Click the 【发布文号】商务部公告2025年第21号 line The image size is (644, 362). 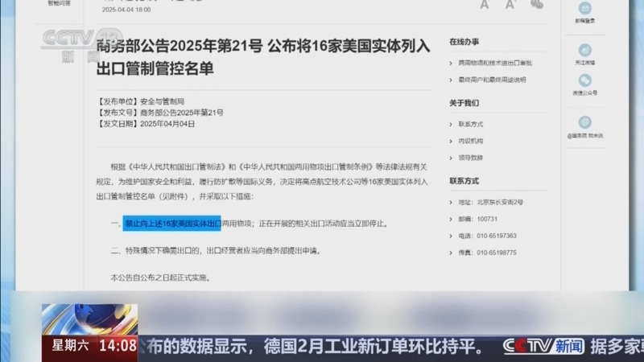coord(160,113)
